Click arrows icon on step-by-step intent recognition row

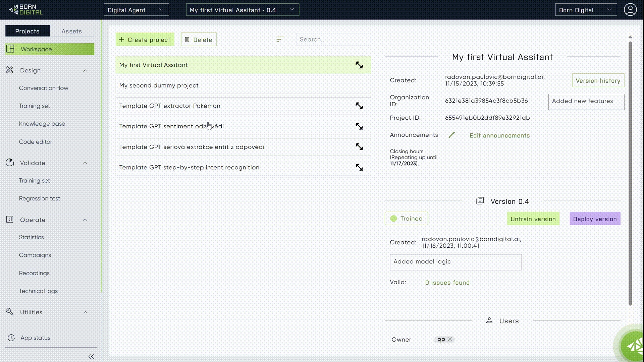(x=359, y=167)
